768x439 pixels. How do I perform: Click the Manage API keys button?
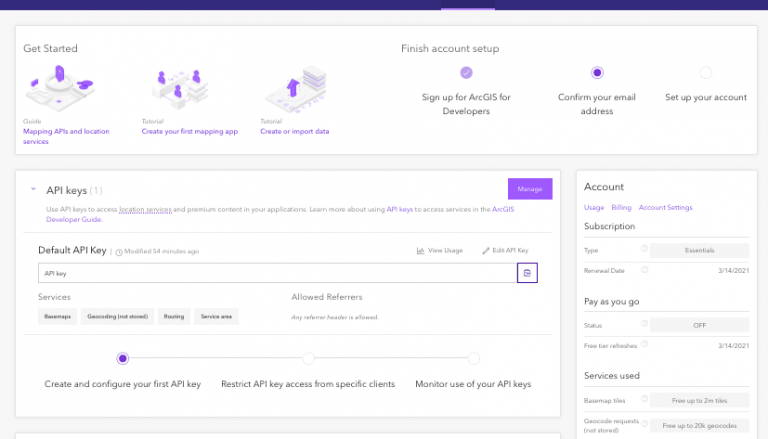530,189
